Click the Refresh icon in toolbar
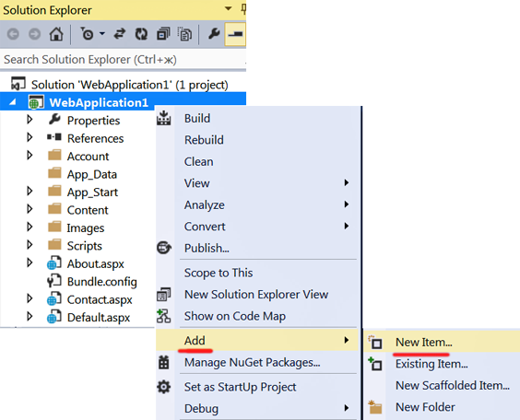 141,34
